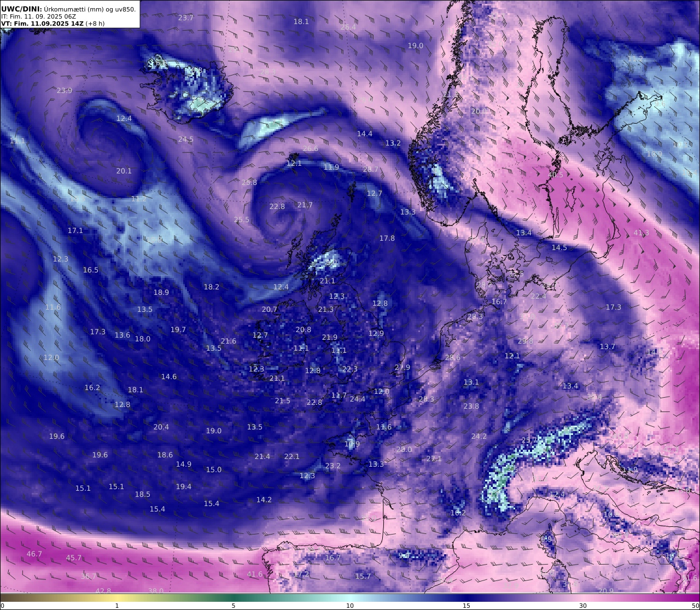The height and width of the screenshot is (610, 700).
Task: Click the '(+8 h)' forecast offset text
Action: [95, 24]
